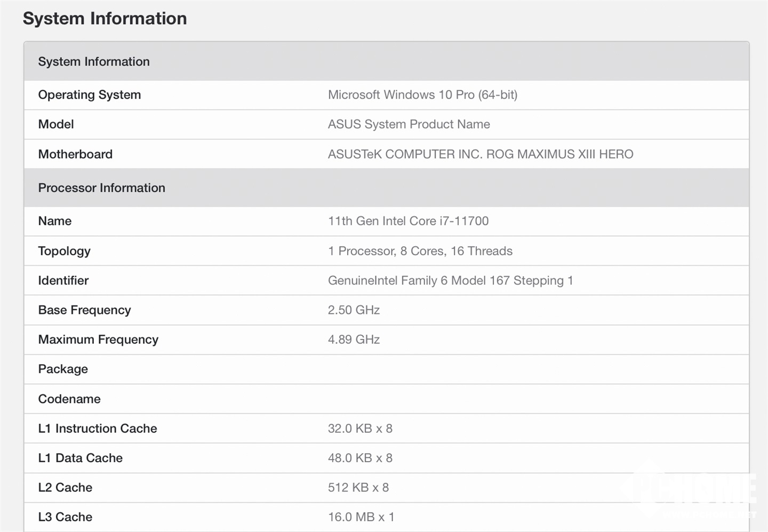Select the "Topology" row label

(65, 251)
